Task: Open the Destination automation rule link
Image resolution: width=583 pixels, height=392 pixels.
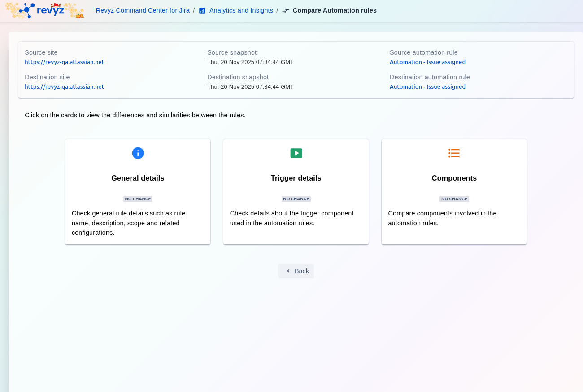Action: coord(427,87)
